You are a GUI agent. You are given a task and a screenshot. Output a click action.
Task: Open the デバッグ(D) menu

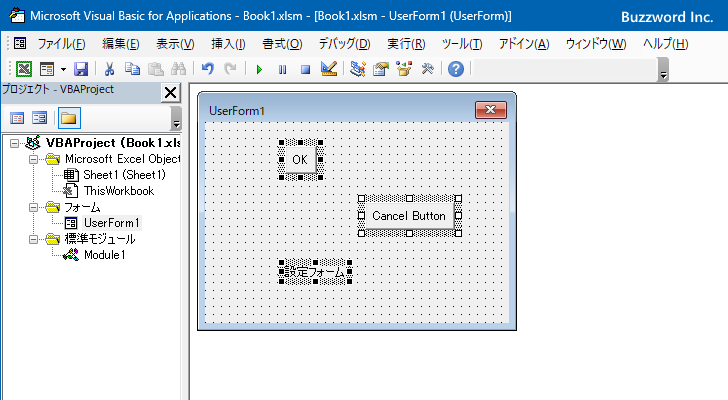tap(344, 44)
